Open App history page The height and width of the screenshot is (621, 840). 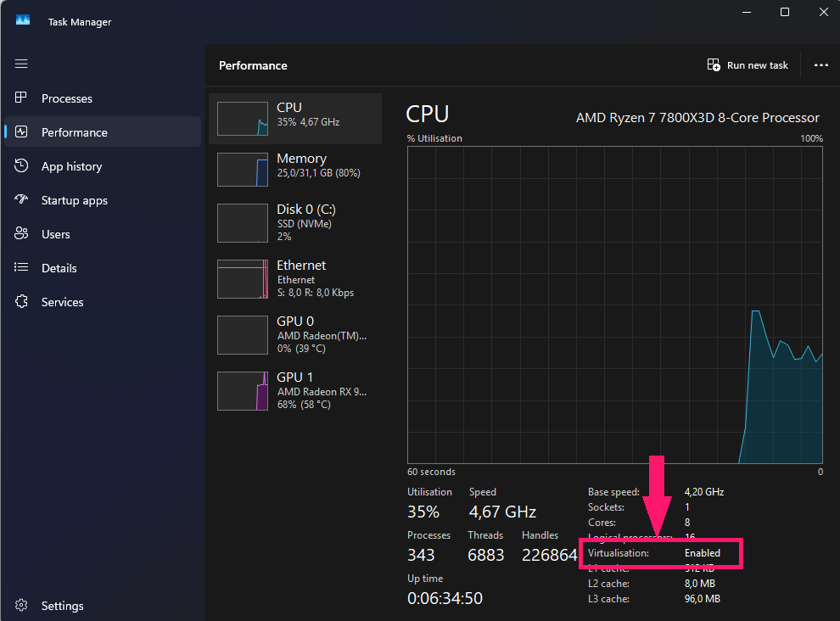(x=103, y=166)
